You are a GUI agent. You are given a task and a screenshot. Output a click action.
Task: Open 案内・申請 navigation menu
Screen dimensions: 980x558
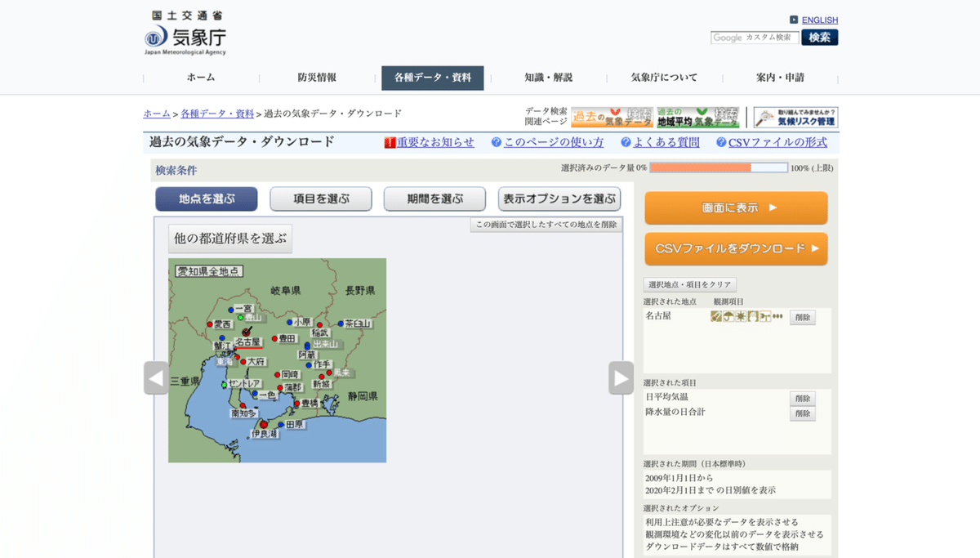tap(780, 78)
